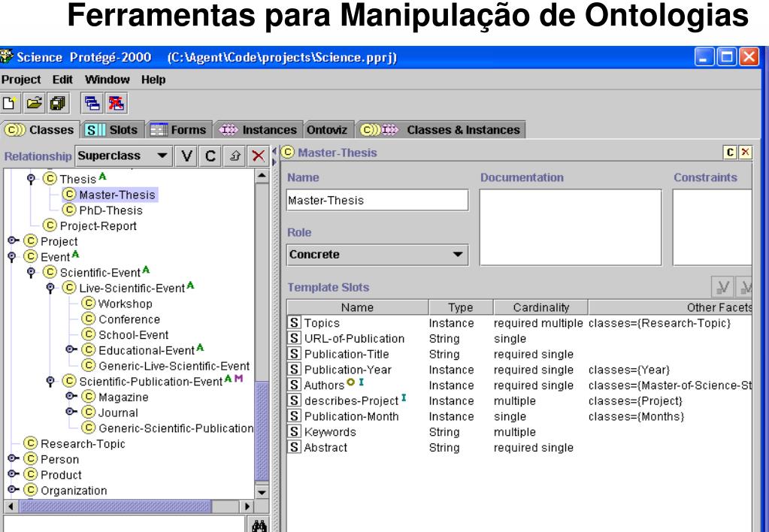Viewport: 769px width, 532px height.
Task: Click the class icon next to Conference
Action: click(88, 319)
